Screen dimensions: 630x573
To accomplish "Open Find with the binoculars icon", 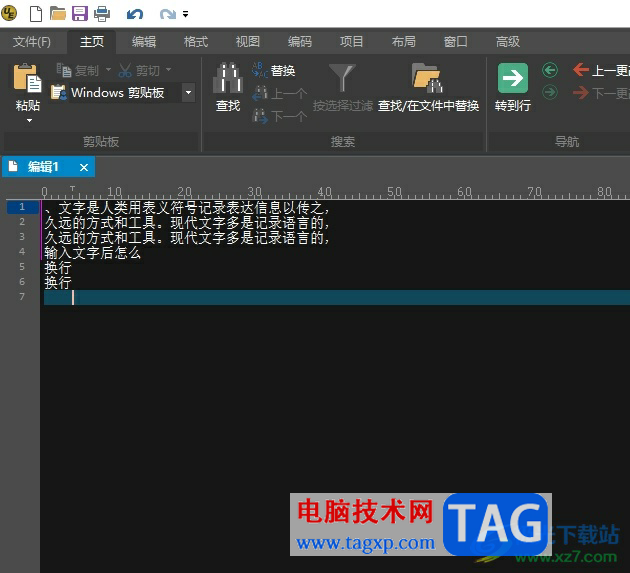I will point(228,78).
